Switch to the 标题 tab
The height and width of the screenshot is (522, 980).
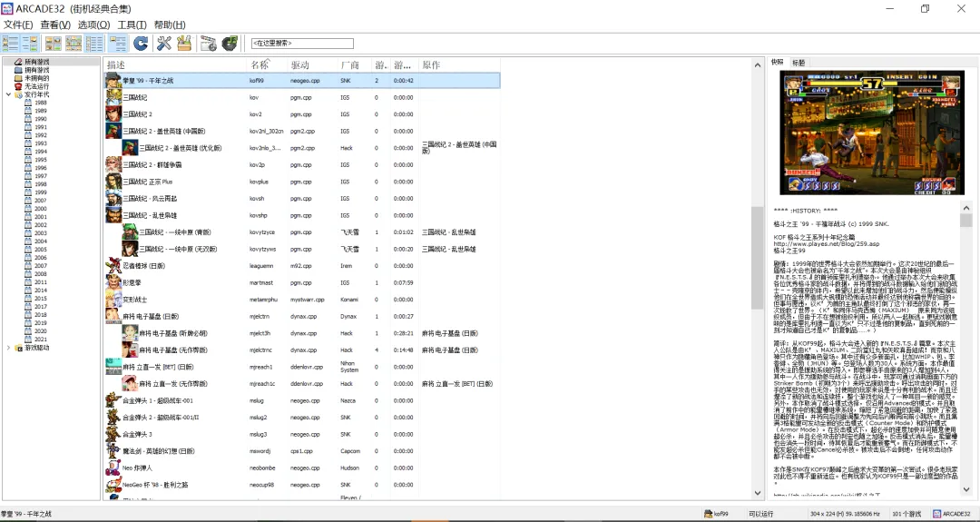point(799,63)
